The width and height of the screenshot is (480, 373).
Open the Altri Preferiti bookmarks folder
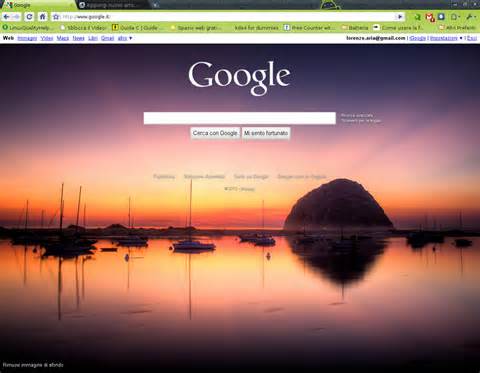click(x=458, y=28)
